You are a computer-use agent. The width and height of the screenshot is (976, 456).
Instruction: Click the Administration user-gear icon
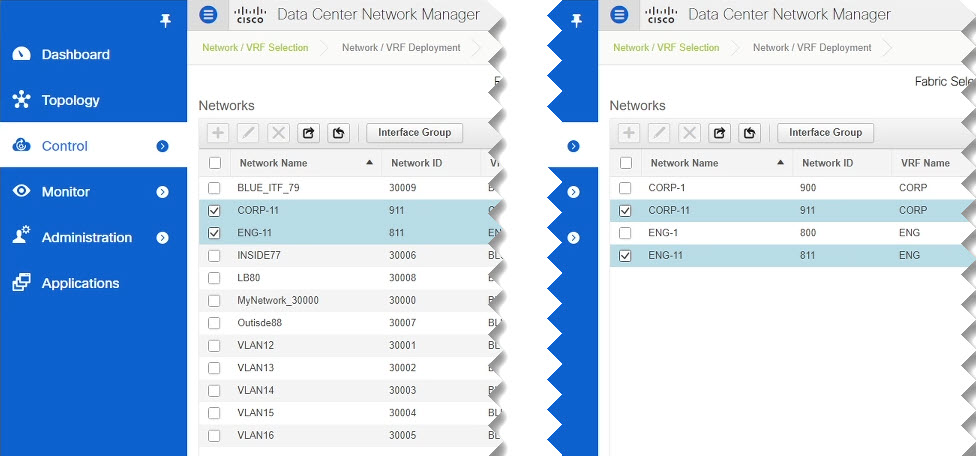(x=21, y=237)
